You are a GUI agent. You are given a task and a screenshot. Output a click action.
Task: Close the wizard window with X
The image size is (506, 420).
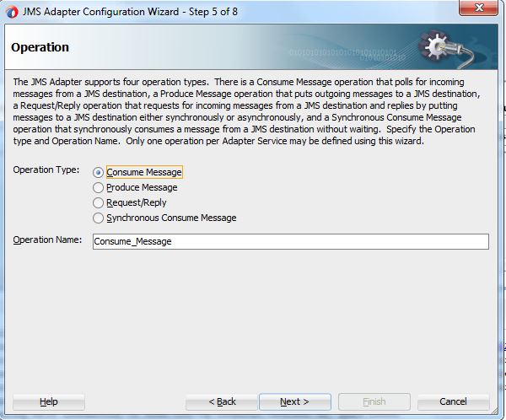[478, 8]
